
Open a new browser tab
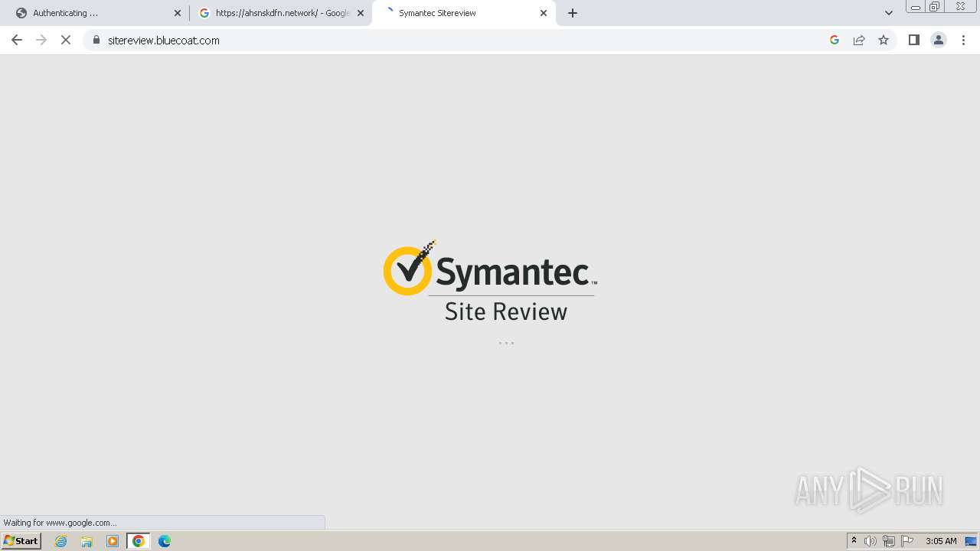(x=573, y=13)
